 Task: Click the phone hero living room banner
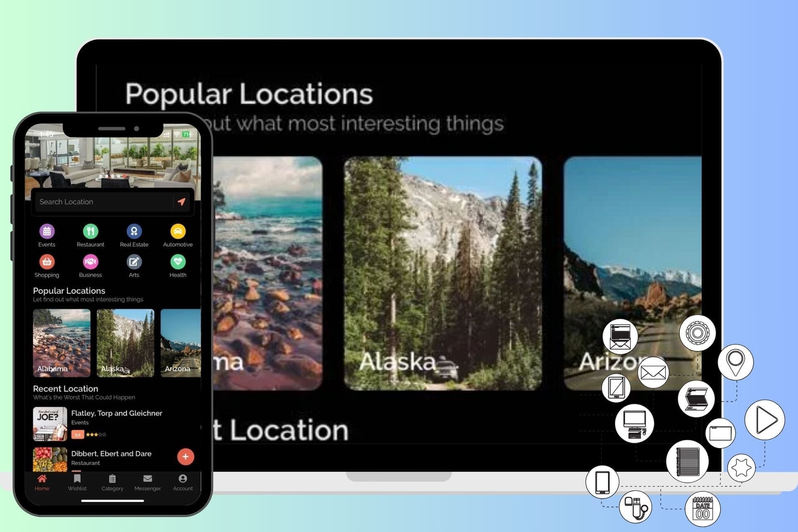pos(113,162)
